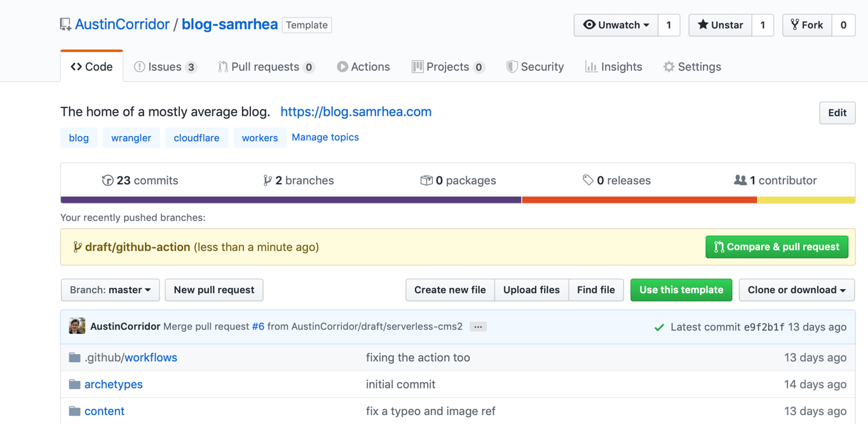Screen dimensions: 868x424
Task: Switch to the Issues tab
Action: (165, 67)
